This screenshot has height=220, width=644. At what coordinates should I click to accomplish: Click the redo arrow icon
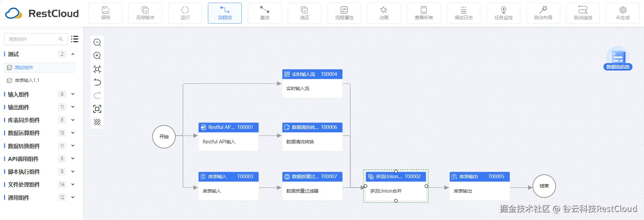click(97, 95)
